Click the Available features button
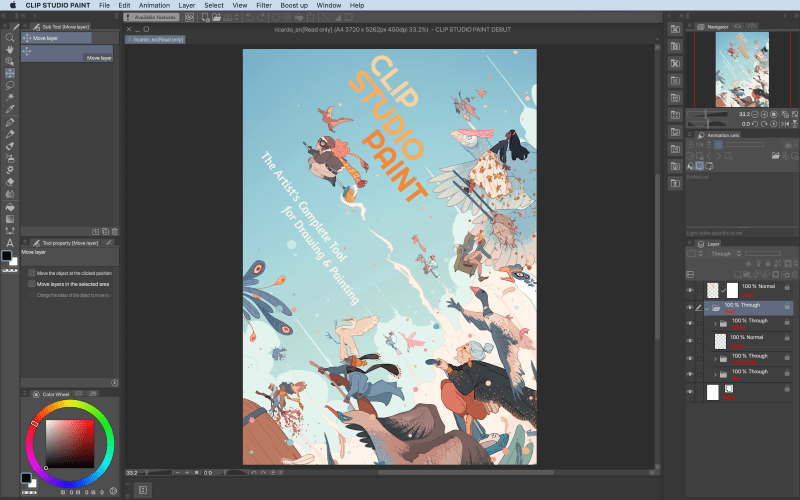This screenshot has width=800, height=500. pyautogui.click(x=157, y=17)
